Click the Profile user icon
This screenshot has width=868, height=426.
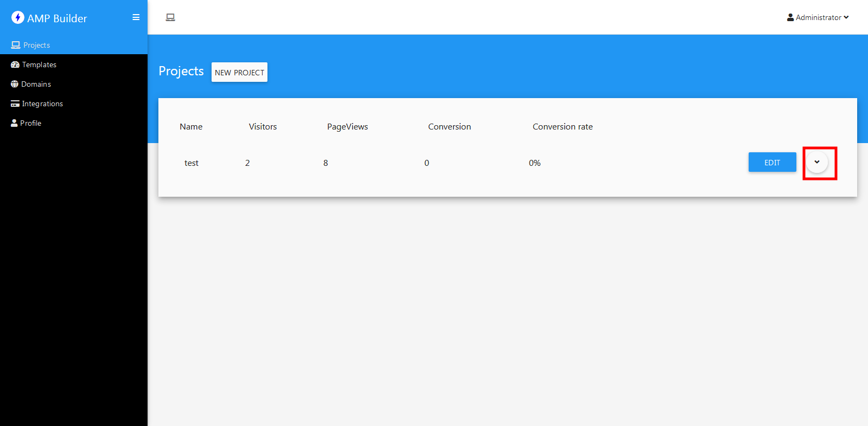pos(14,123)
